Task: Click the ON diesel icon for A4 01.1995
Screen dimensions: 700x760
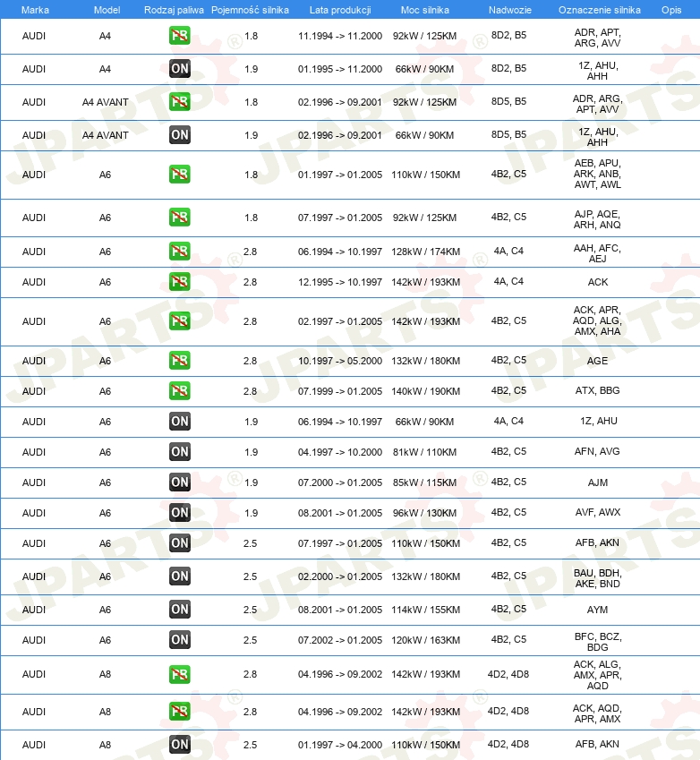Action: tap(179, 68)
